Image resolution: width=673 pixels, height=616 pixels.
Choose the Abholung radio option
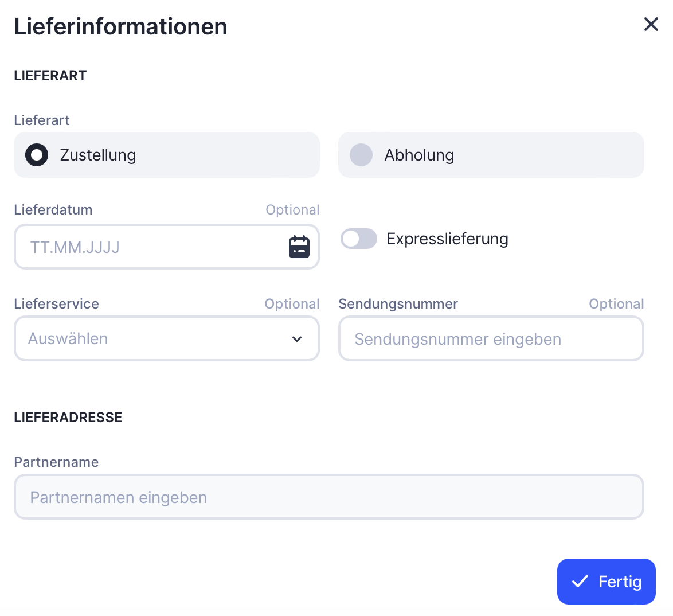[361, 155]
